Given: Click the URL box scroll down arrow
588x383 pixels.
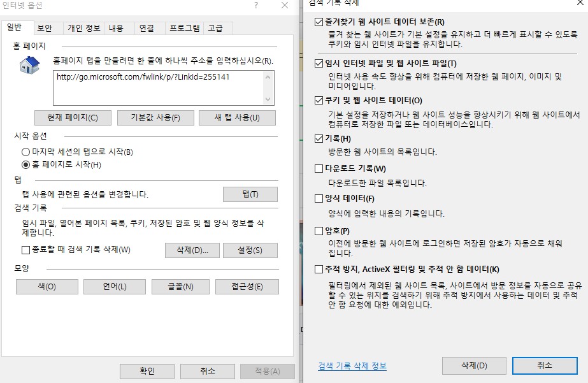Looking at the screenshot, I should point(268,99).
